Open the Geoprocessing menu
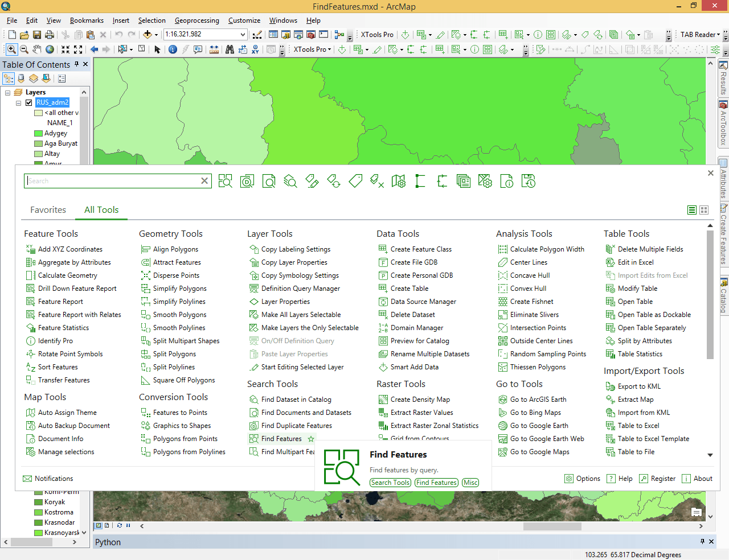Screen dimensions: 729x560 coord(197,20)
